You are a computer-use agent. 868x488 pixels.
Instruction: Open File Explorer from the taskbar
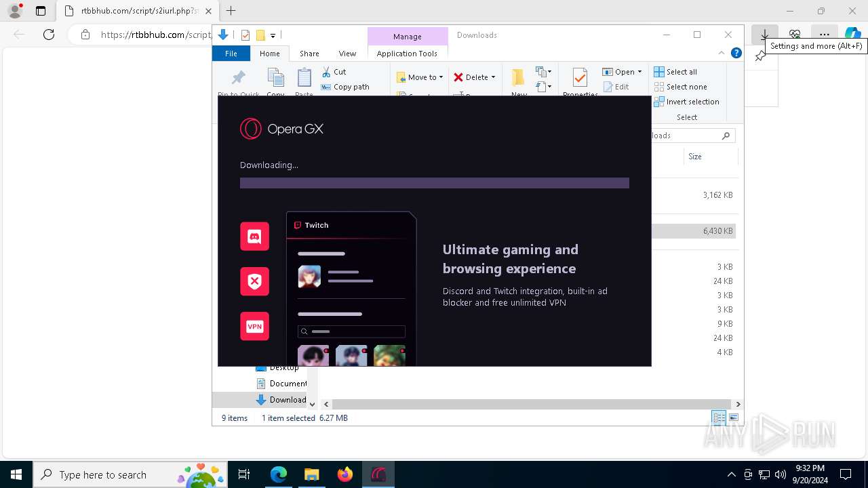312,474
